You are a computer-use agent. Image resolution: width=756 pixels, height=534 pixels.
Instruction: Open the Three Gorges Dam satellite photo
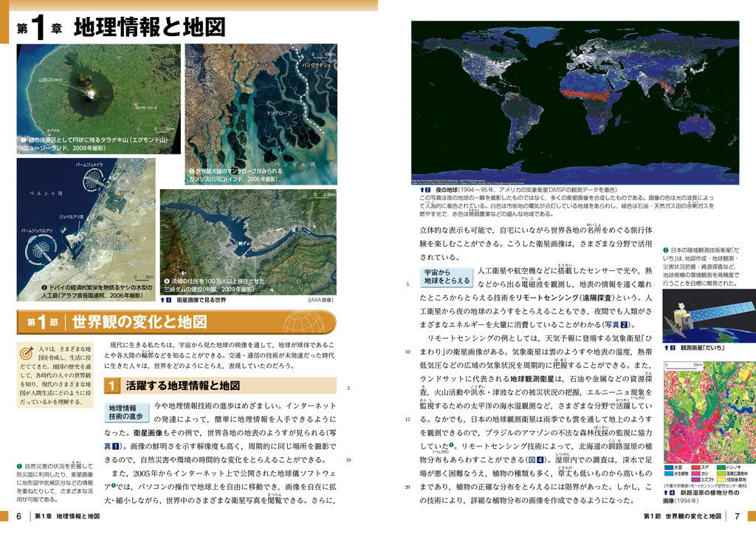(248, 242)
